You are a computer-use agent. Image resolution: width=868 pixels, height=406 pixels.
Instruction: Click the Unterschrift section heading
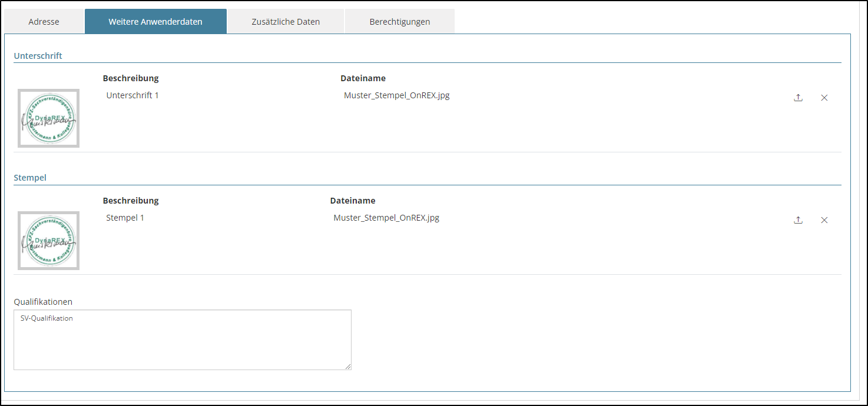[x=38, y=56]
